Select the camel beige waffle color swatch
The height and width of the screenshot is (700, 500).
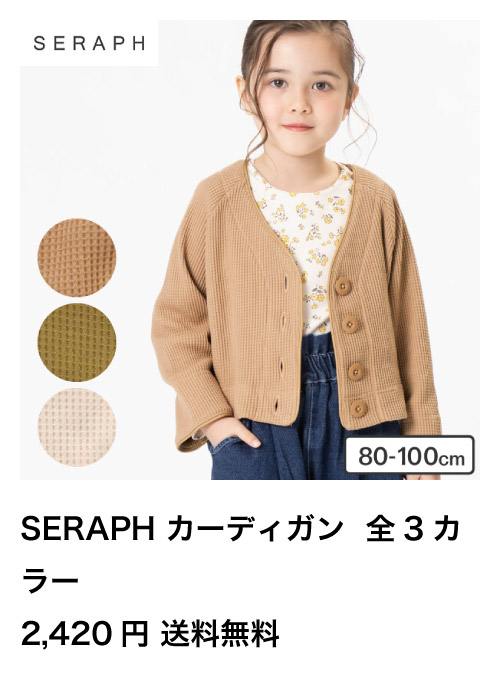pos(77,258)
